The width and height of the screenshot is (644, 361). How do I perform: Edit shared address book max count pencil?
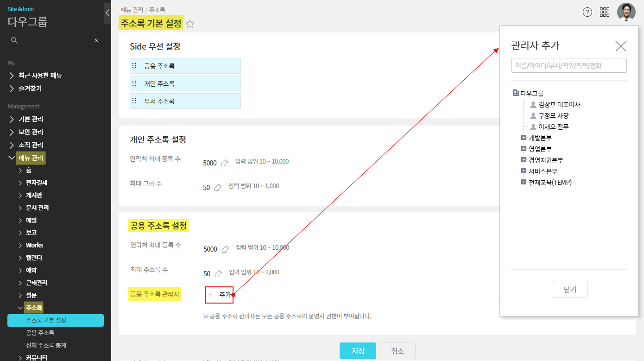(218, 274)
